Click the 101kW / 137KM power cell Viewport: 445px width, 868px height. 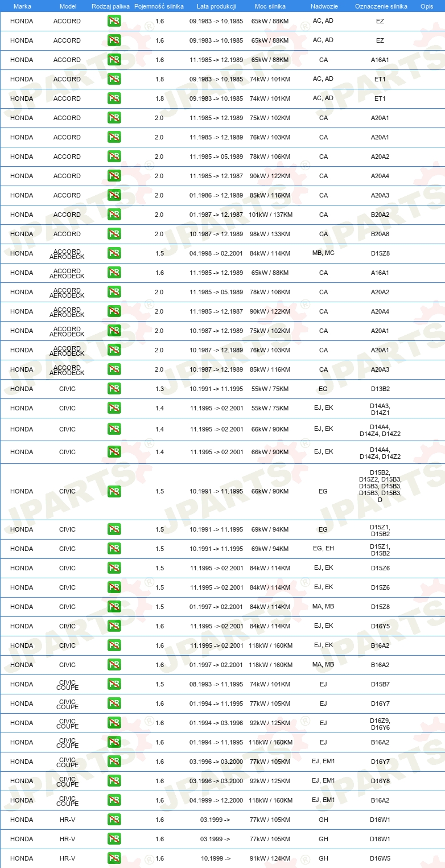coord(270,215)
